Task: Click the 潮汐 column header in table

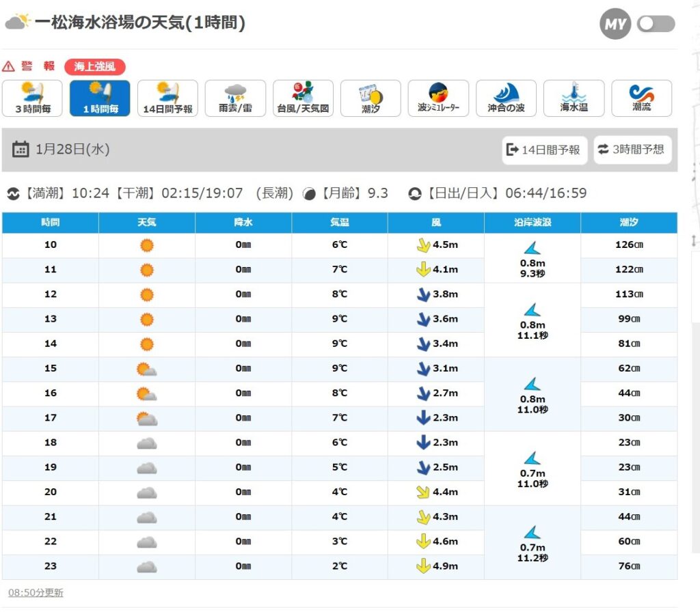Action: [629, 223]
